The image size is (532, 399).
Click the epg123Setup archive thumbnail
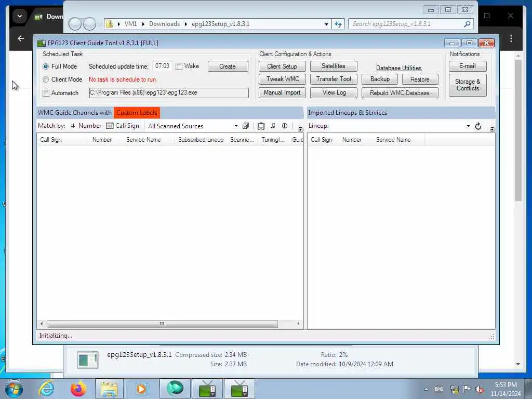tap(87, 360)
